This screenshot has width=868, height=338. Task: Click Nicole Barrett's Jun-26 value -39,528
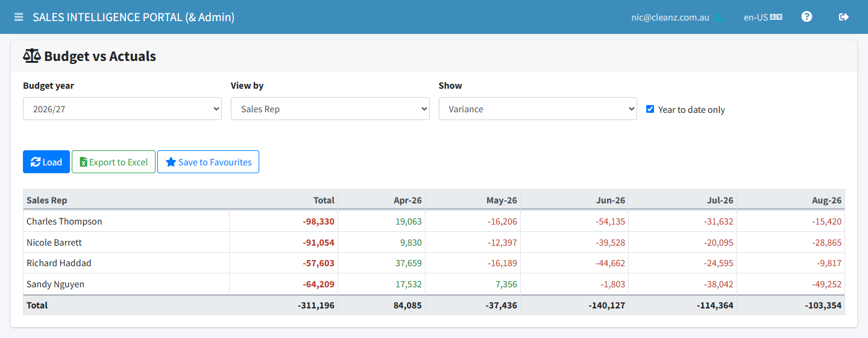pos(611,243)
